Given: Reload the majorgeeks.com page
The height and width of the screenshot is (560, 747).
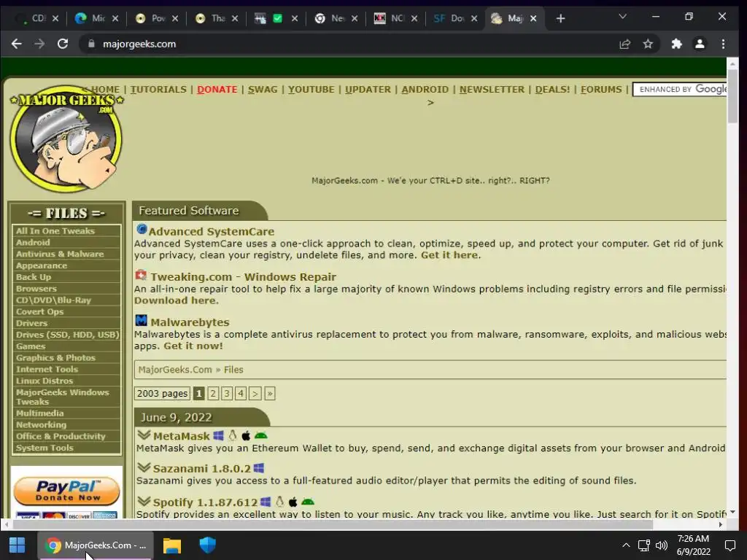Looking at the screenshot, I should coord(63,44).
